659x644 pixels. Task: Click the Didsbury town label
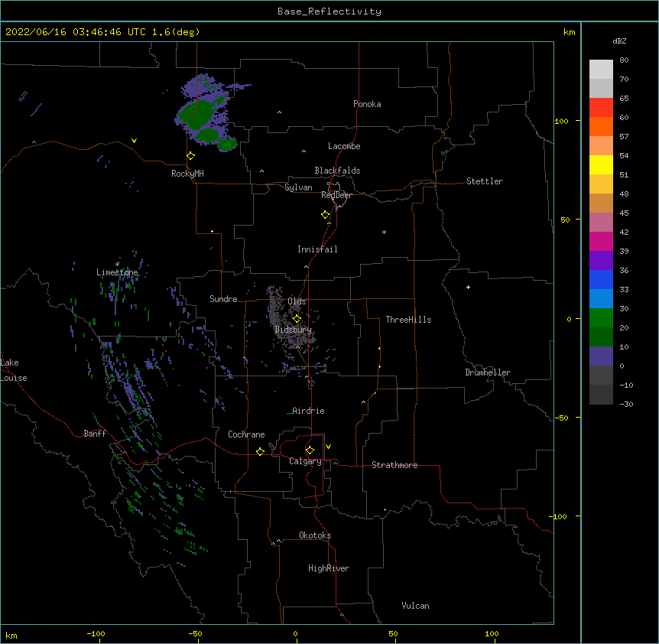coord(293,330)
